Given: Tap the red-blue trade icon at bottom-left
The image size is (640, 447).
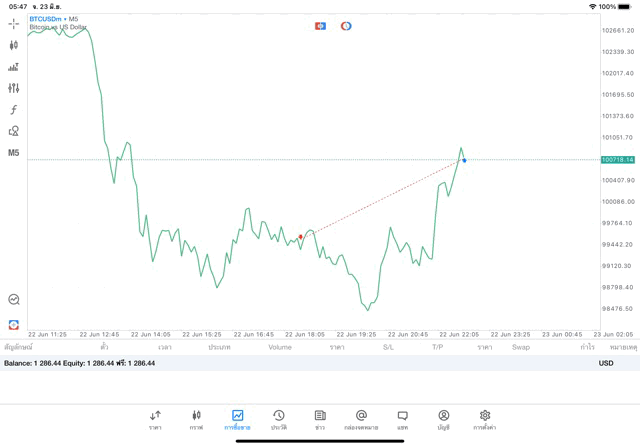Looking at the screenshot, I should tap(14, 324).
